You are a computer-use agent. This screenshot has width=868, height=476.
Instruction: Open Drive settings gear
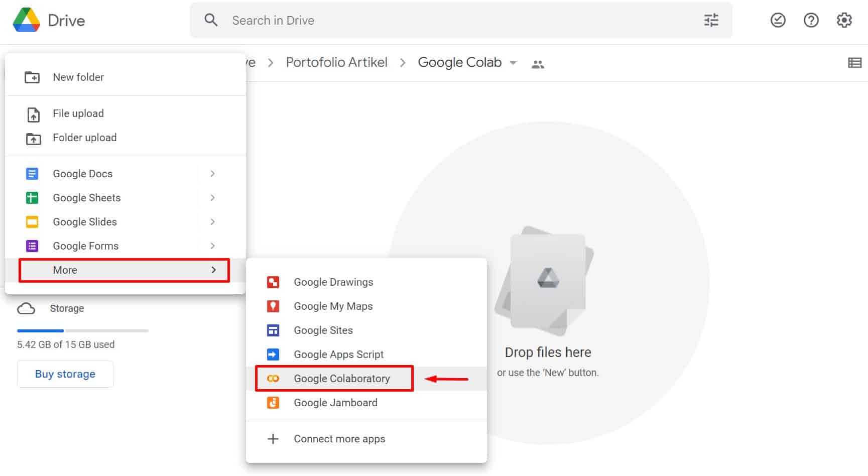coord(844,20)
